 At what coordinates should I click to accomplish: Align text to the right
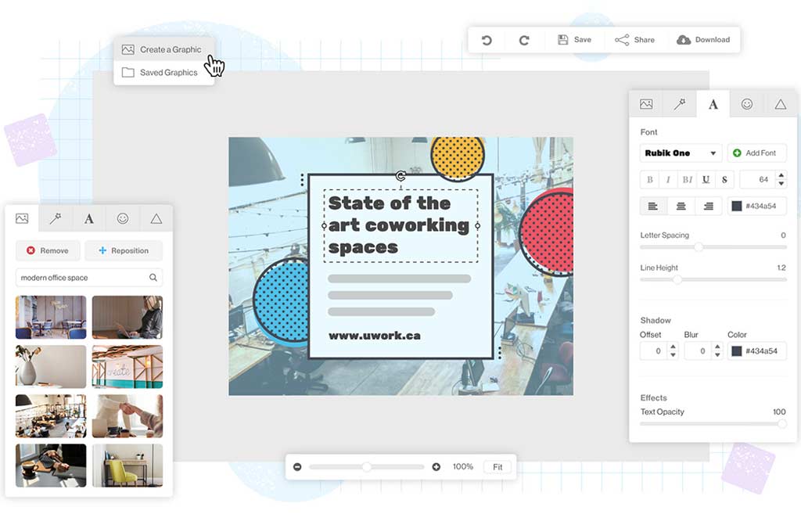[709, 206]
